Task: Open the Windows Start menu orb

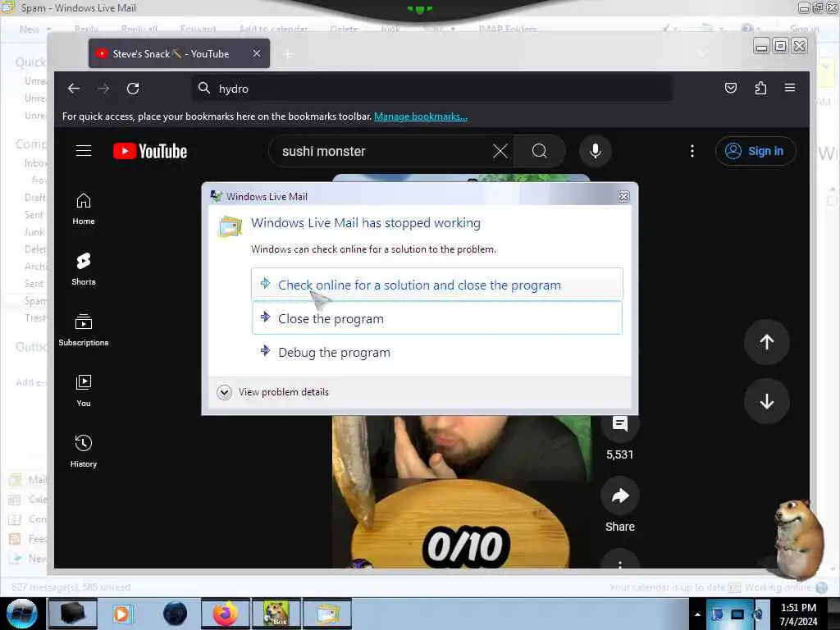Action: pyautogui.click(x=21, y=614)
